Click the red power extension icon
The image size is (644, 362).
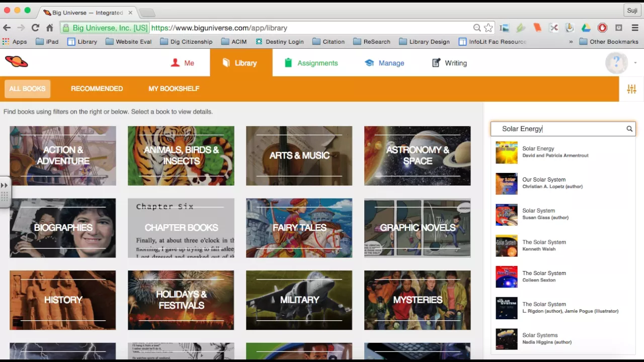point(602,28)
